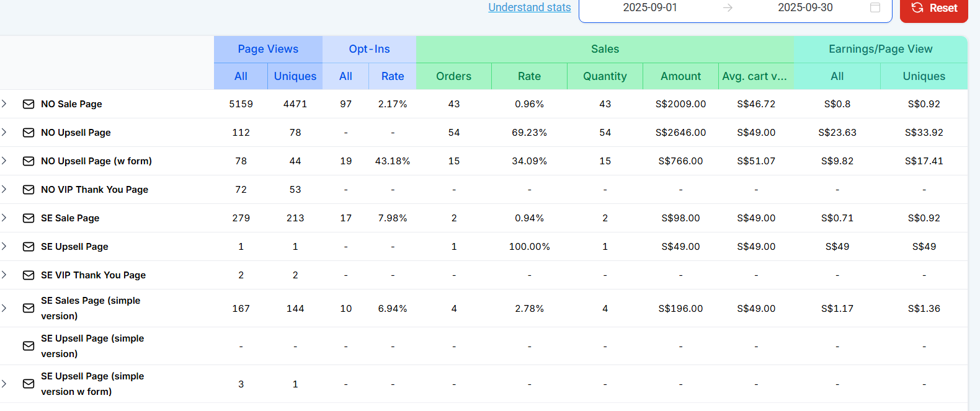
Task: Click the 69.23% sales rate cell
Action: (530, 133)
